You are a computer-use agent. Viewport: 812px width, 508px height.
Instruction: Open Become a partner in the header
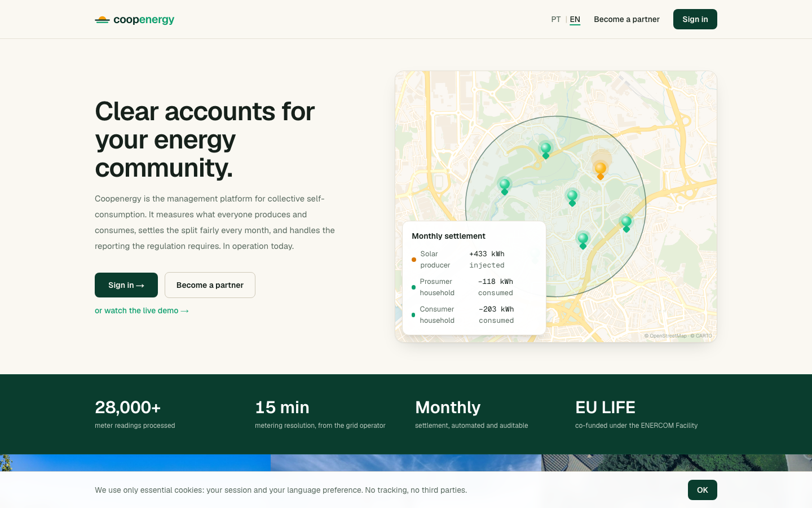tap(626, 19)
